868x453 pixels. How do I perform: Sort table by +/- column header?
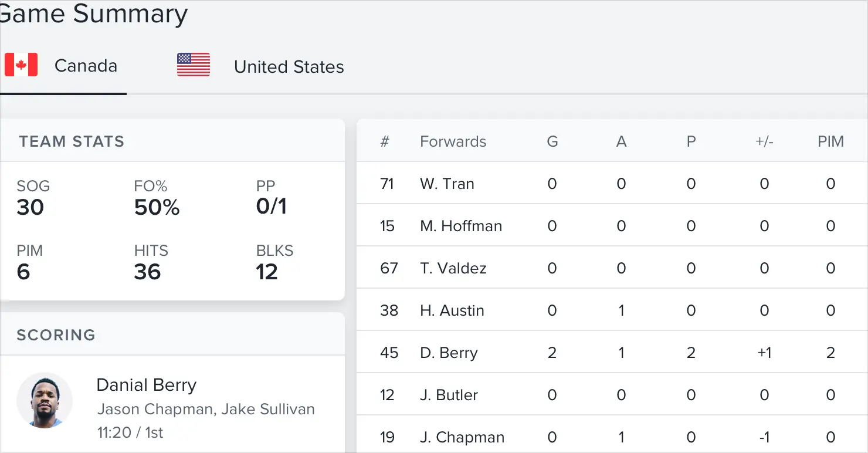click(x=764, y=141)
